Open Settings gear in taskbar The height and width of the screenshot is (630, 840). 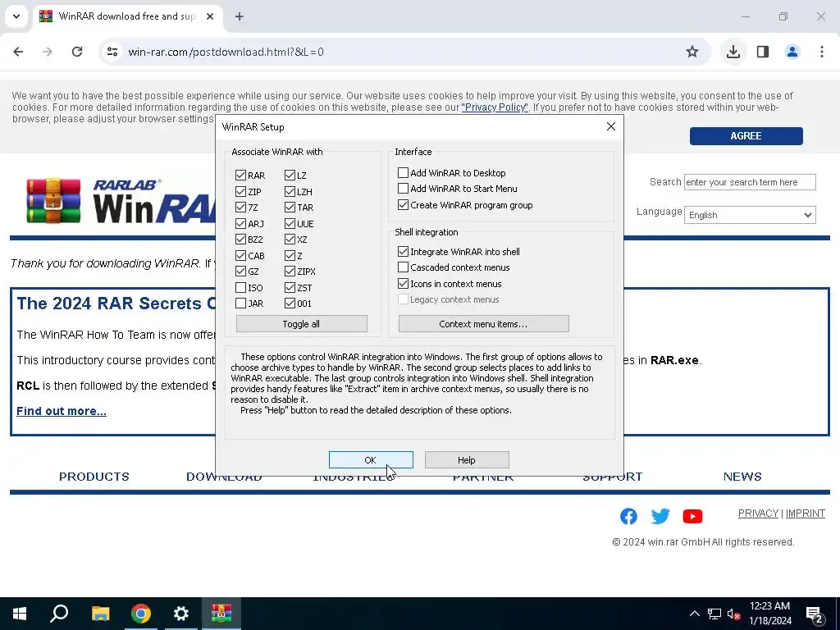pos(181,614)
